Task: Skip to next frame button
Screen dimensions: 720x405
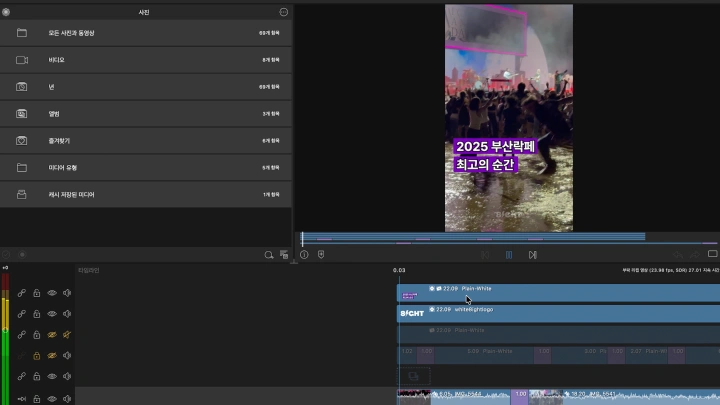Action: (532, 255)
